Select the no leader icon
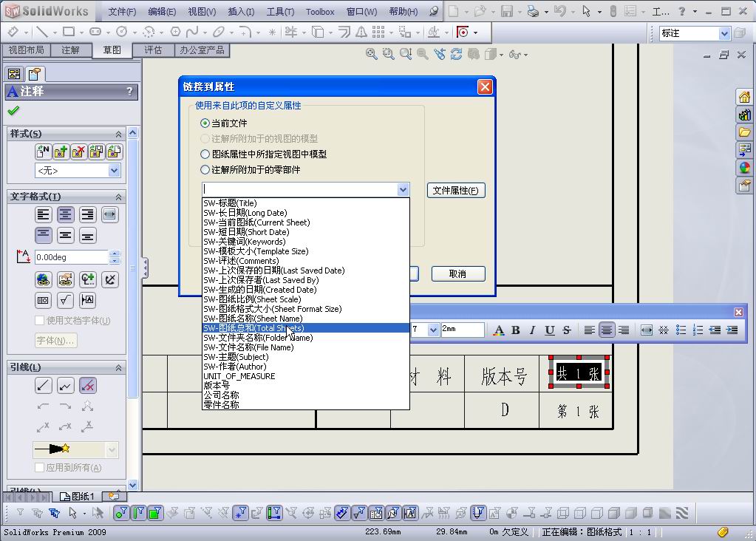756x541 pixels. 88,385
